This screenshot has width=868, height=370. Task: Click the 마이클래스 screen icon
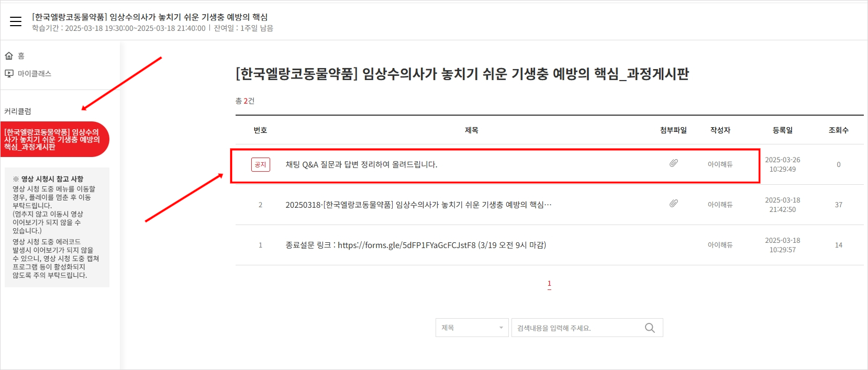9,73
